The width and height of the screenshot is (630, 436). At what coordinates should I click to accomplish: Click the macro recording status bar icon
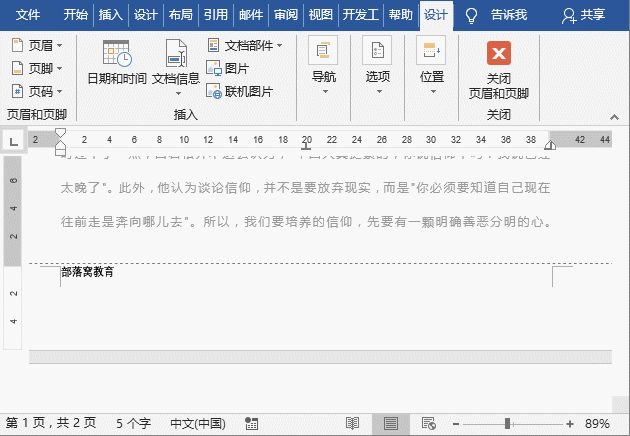point(252,424)
